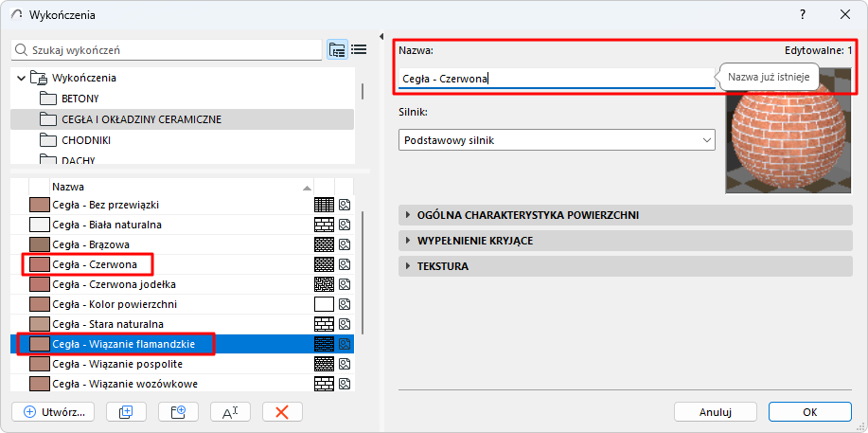This screenshot has height=433, width=868.
Task: Click the duplicate surface icon button
Action: pyautogui.click(x=119, y=411)
